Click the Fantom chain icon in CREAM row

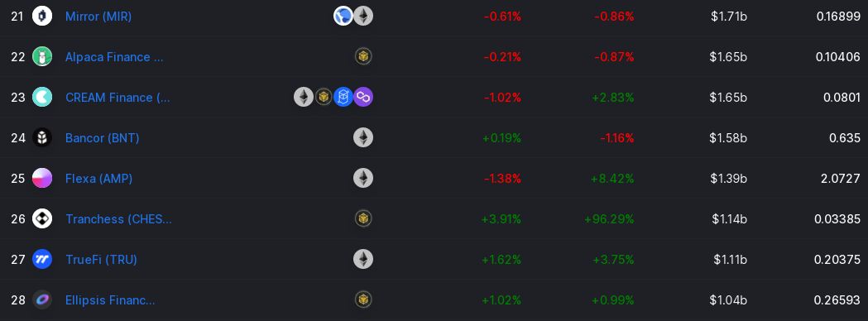[343, 97]
